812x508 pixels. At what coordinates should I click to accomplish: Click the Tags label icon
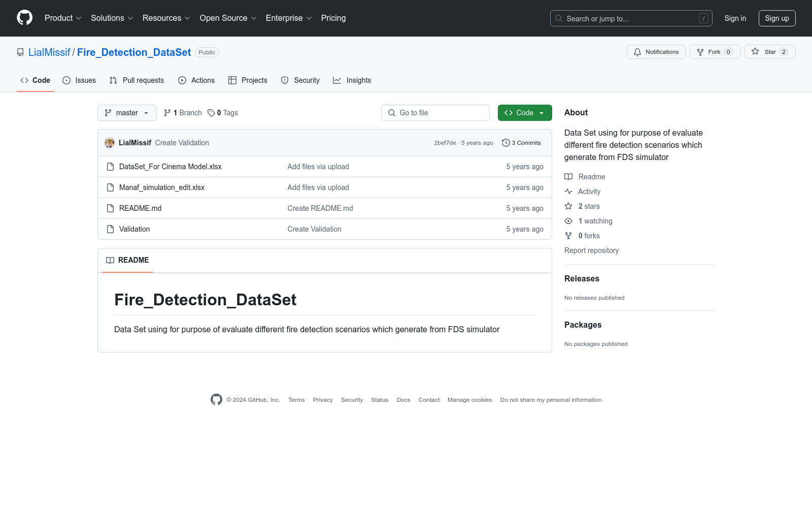click(211, 112)
